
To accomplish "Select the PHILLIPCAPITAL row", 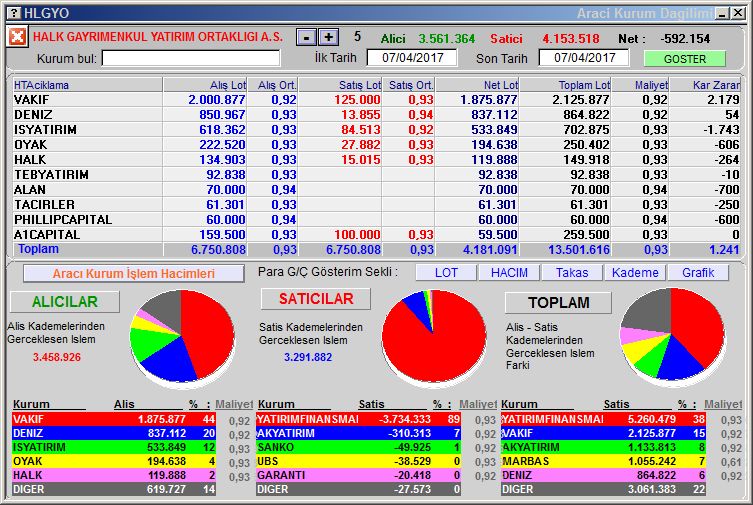I will tap(376, 219).
